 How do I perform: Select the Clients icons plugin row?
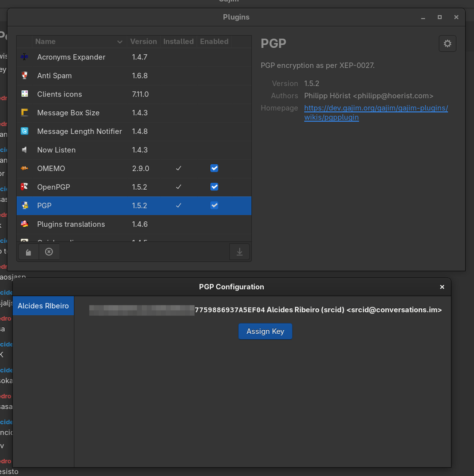(x=134, y=94)
